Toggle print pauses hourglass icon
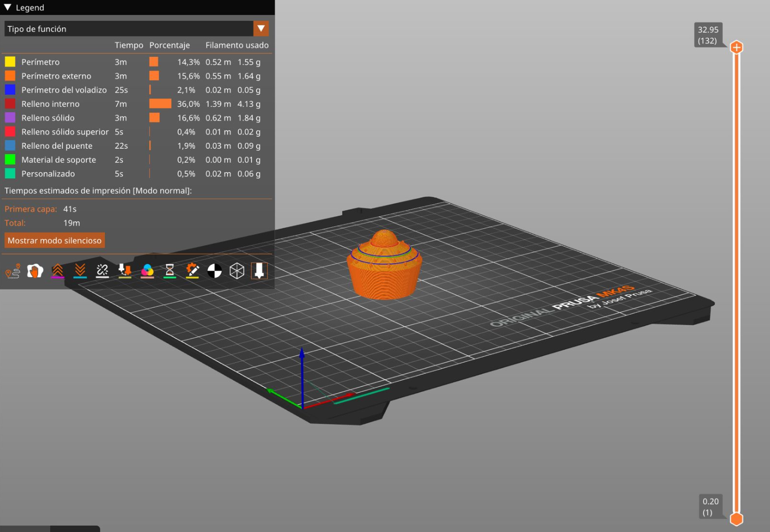The width and height of the screenshot is (770, 532). [170, 271]
